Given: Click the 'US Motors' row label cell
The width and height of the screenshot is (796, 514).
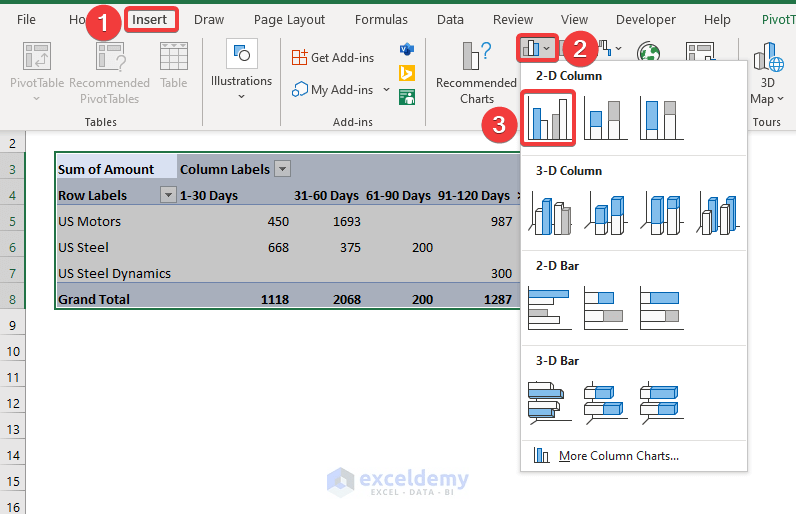Looking at the screenshot, I should pyautogui.click(x=116, y=222).
